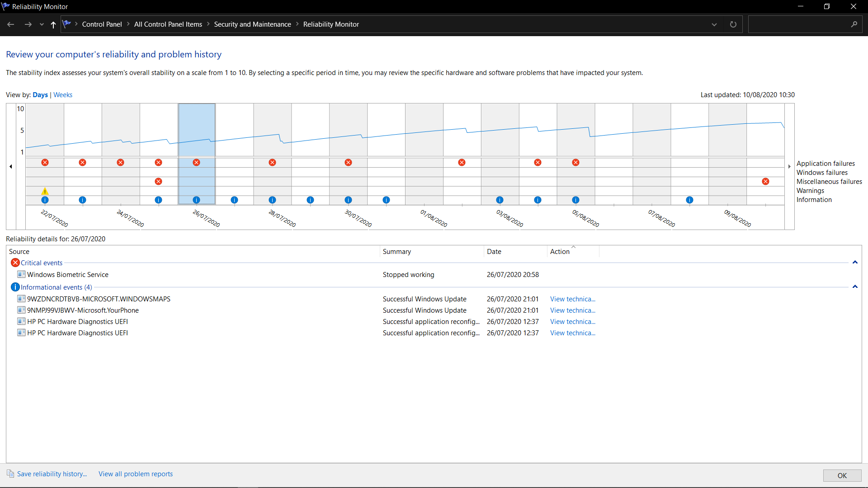Expand address bar history dropdown

(x=714, y=24)
